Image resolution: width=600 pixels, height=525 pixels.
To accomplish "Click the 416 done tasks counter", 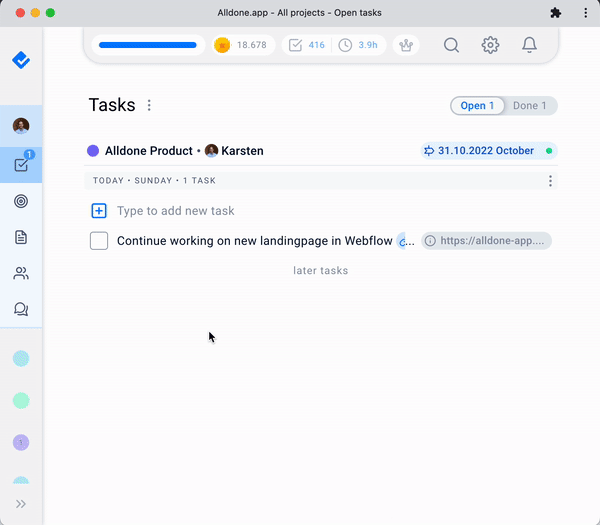I will (307, 45).
